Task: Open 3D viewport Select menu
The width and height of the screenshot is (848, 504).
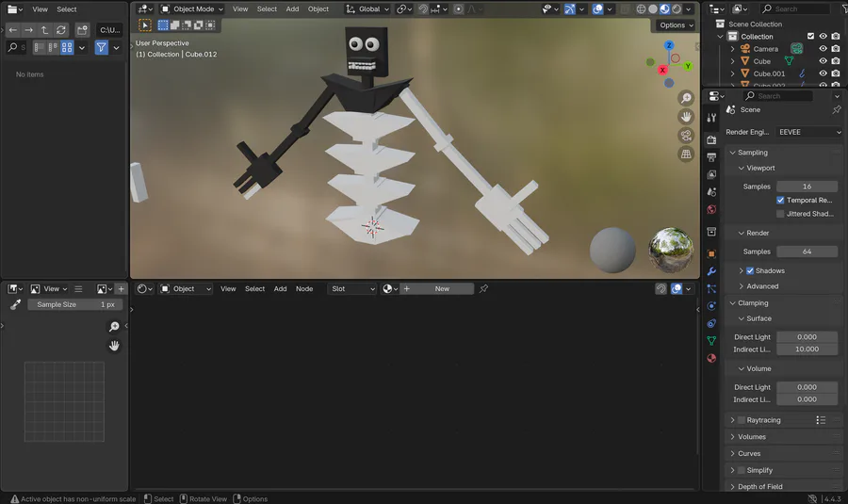Action: pos(267,9)
